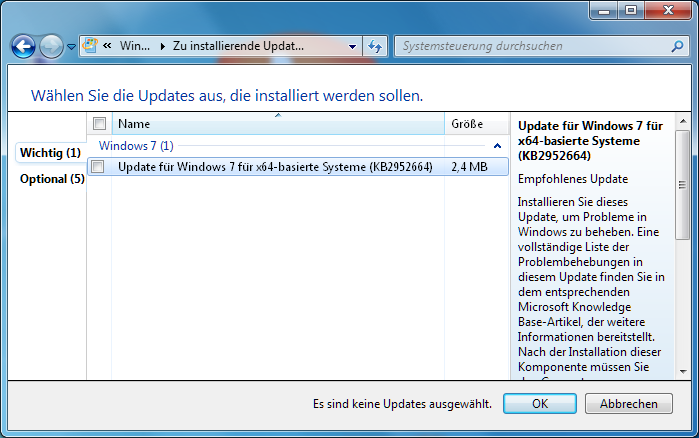Image resolution: width=699 pixels, height=438 pixels.
Task: Check the KB2952664 update checkbox
Action: [x=98, y=167]
